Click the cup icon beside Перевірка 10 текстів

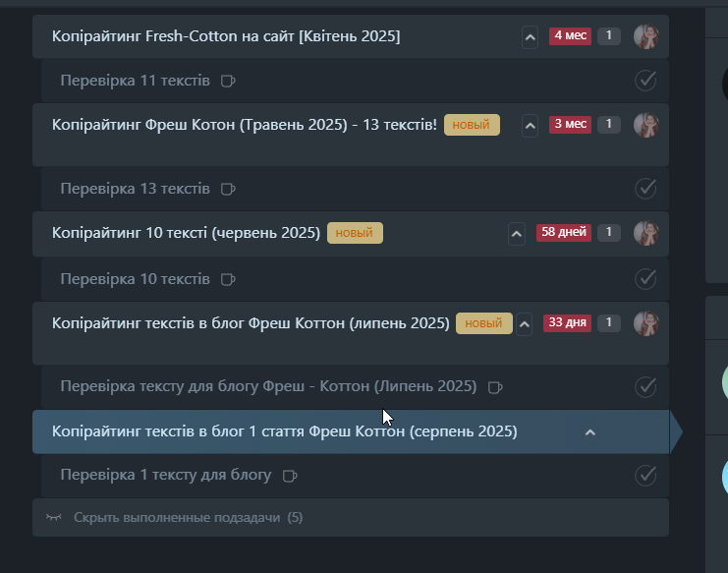point(228,279)
